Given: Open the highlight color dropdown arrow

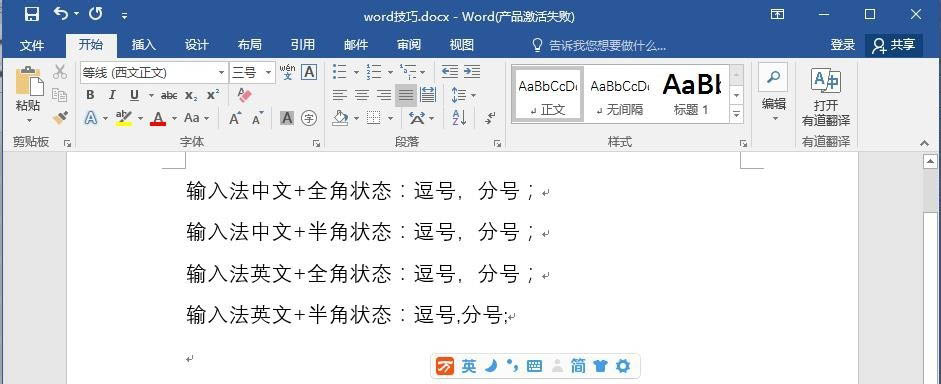Looking at the screenshot, I should point(140,118).
